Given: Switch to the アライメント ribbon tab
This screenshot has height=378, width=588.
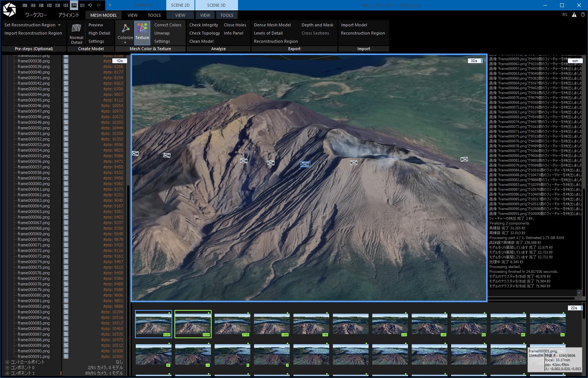Looking at the screenshot, I should click(68, 15).
